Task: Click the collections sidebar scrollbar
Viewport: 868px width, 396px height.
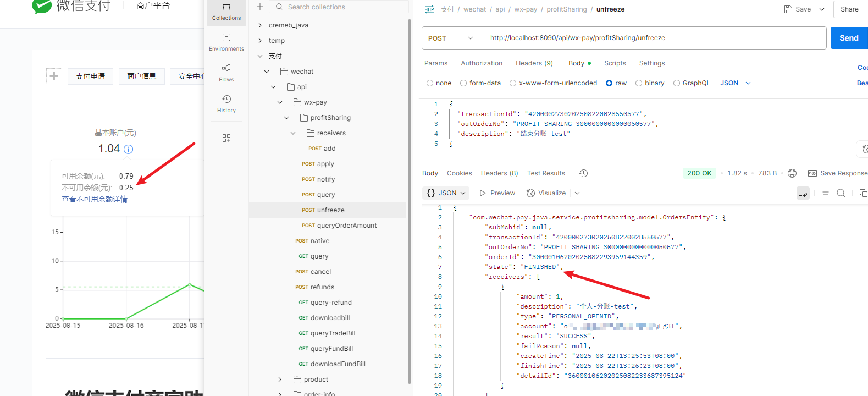Action: tap(410, 201)
